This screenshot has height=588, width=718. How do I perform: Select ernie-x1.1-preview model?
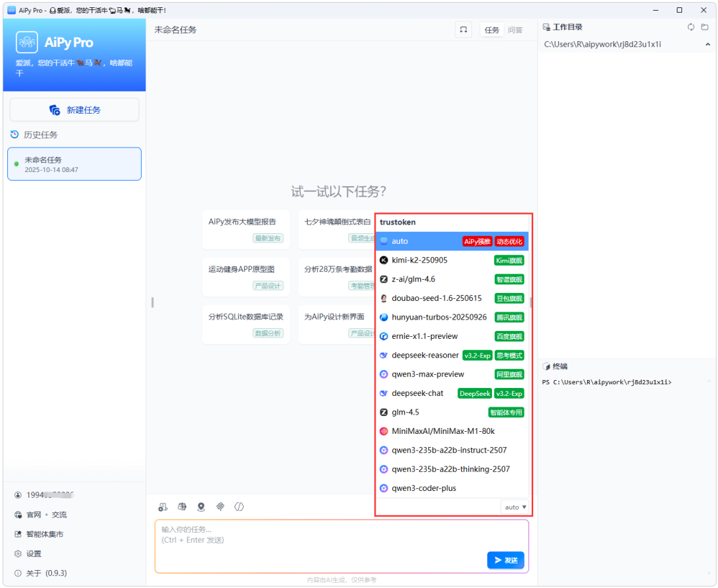452,336
